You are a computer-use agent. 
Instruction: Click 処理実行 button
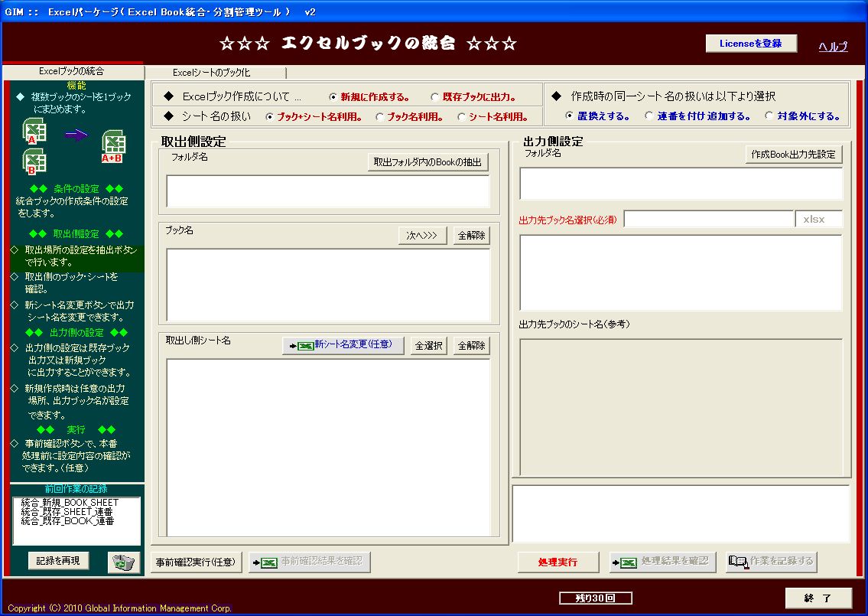click(558, 562)
